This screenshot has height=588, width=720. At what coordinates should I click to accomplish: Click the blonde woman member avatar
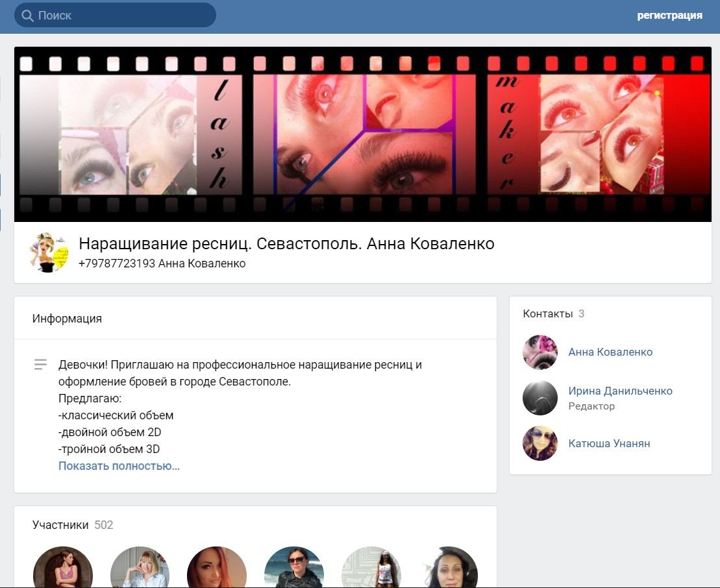(140, 567)
